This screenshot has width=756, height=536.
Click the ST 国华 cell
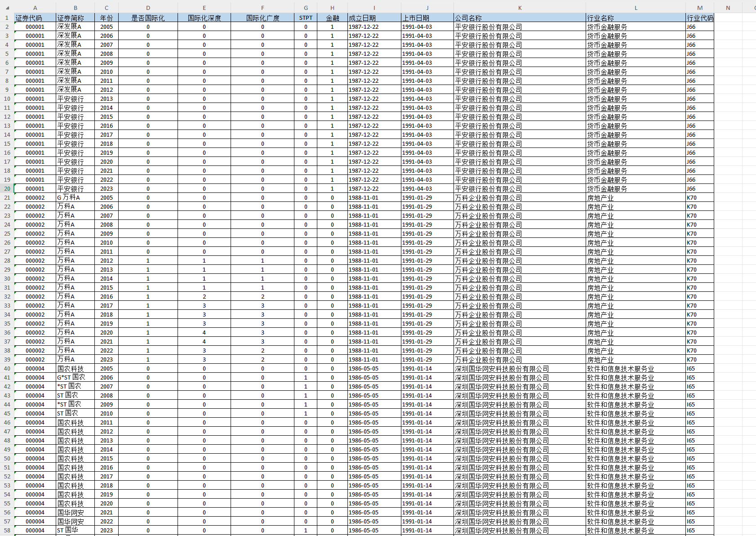point(76,531)
